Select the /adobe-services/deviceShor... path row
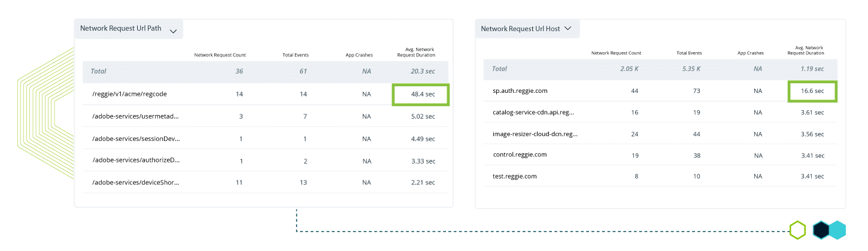Screen dimensions: 868x251 coord(135,182)
